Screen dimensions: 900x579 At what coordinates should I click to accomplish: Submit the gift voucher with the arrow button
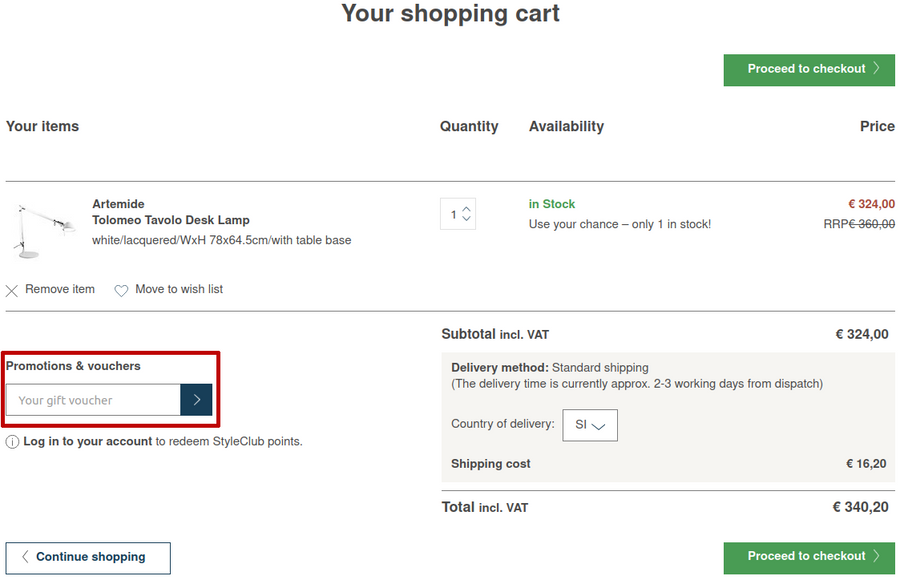click(x=196, y=400)
